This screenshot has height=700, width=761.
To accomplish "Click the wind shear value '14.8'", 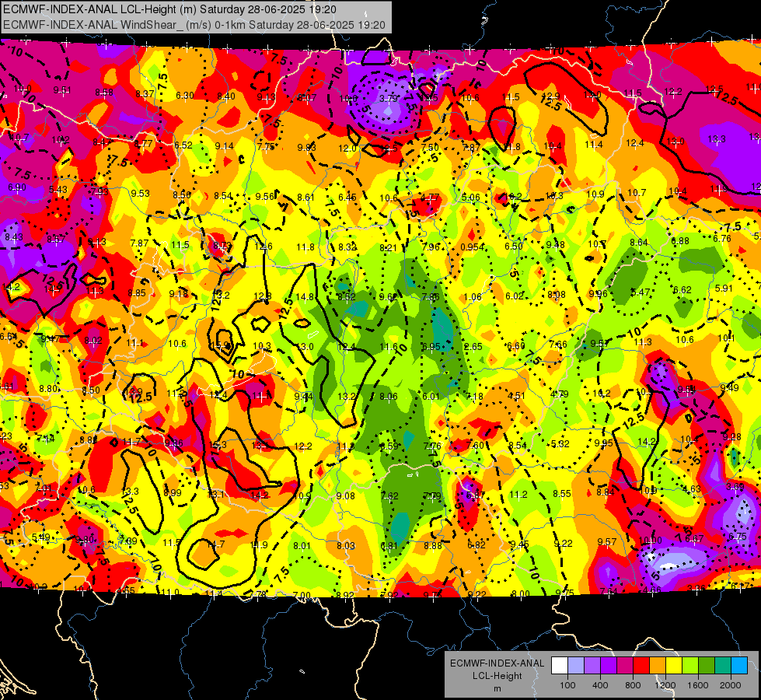I will pos(305,297).
